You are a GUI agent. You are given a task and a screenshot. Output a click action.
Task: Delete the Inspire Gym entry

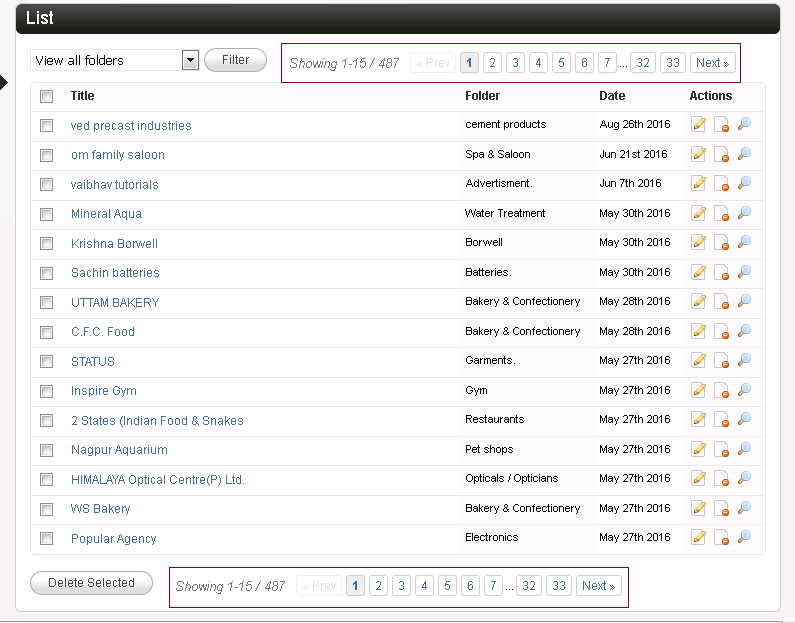[721, 390]
